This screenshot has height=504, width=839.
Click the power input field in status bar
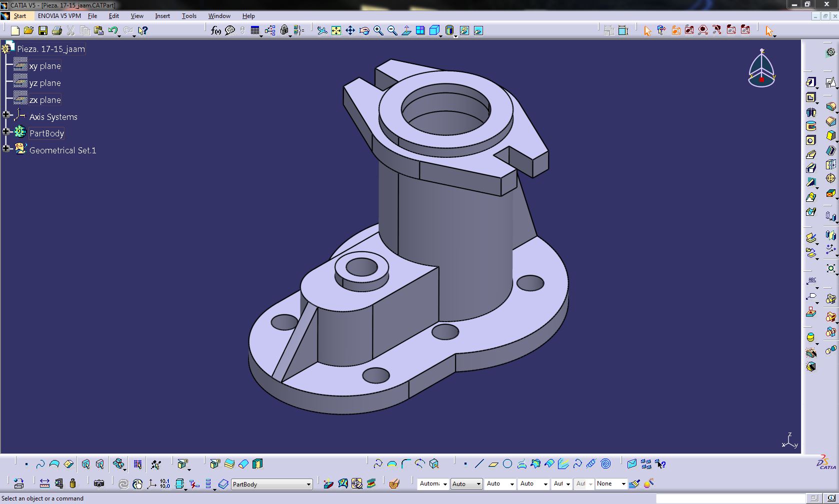[x=730, y=498]
